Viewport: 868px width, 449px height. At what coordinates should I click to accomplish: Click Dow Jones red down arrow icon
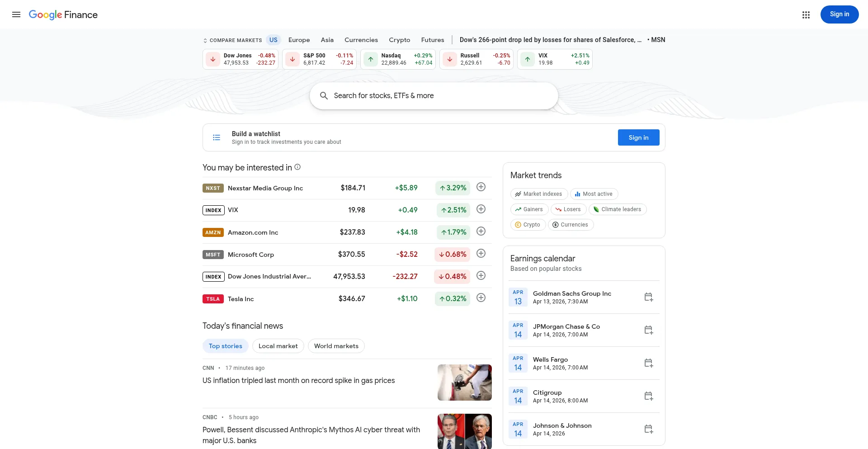[x=213, y=59]
